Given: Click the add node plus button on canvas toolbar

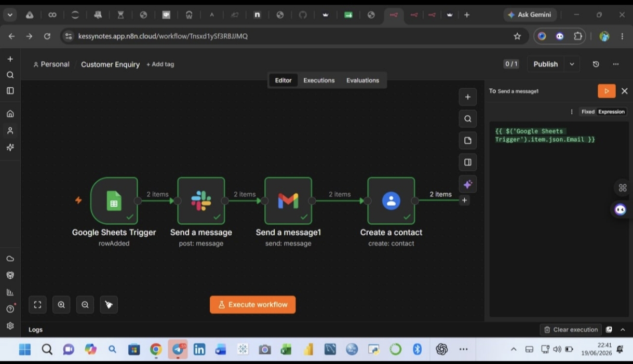Looking at the screenshot, I should [468, 97].
